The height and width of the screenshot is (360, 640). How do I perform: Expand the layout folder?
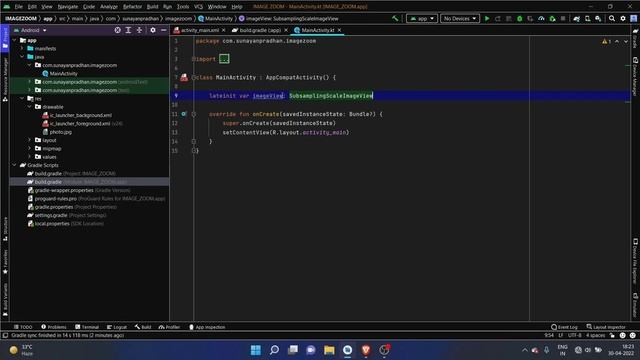(x=29, y=140)
